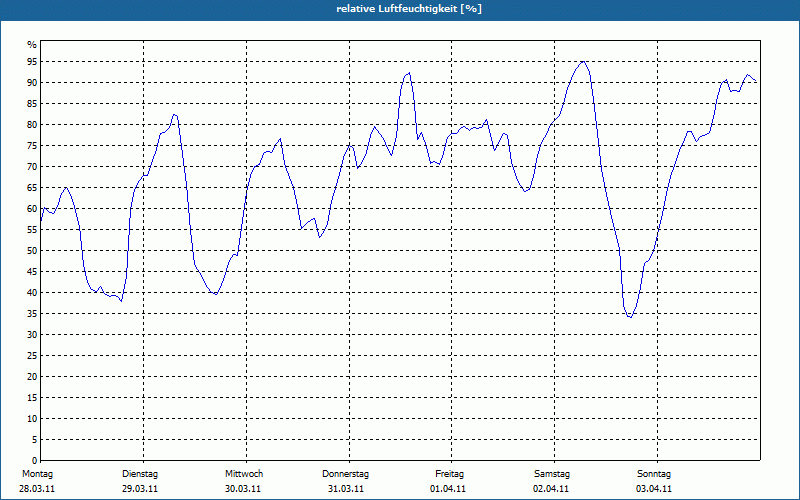Click the y-axis value 20
The image size is (800, 500).
32,377
